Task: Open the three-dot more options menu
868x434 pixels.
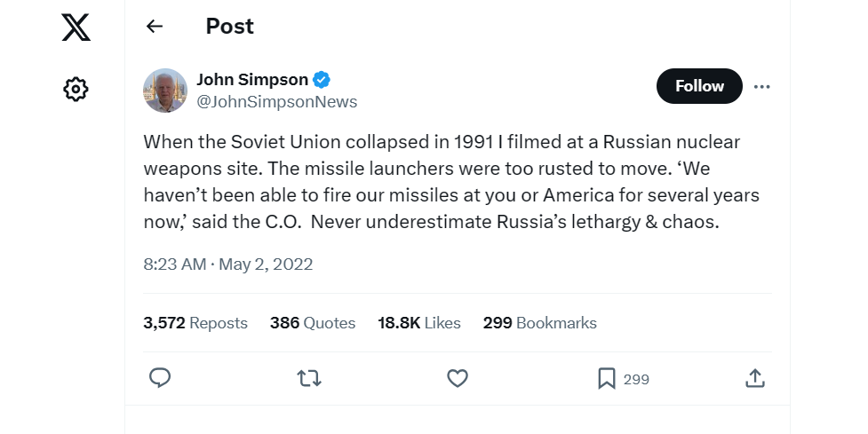Action: point(761,86)
